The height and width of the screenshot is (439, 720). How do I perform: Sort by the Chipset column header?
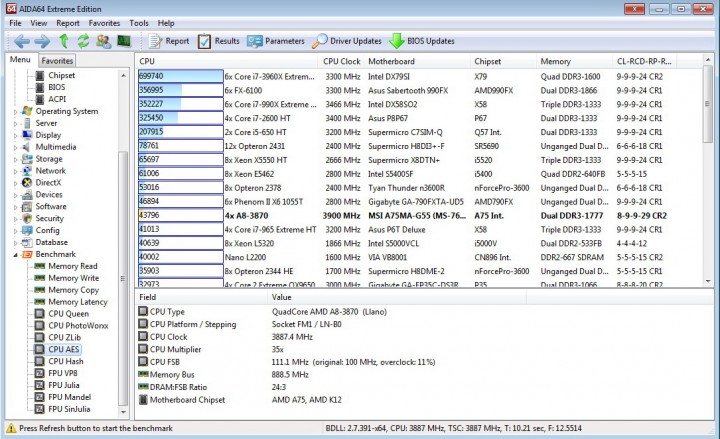pos(503,61)
